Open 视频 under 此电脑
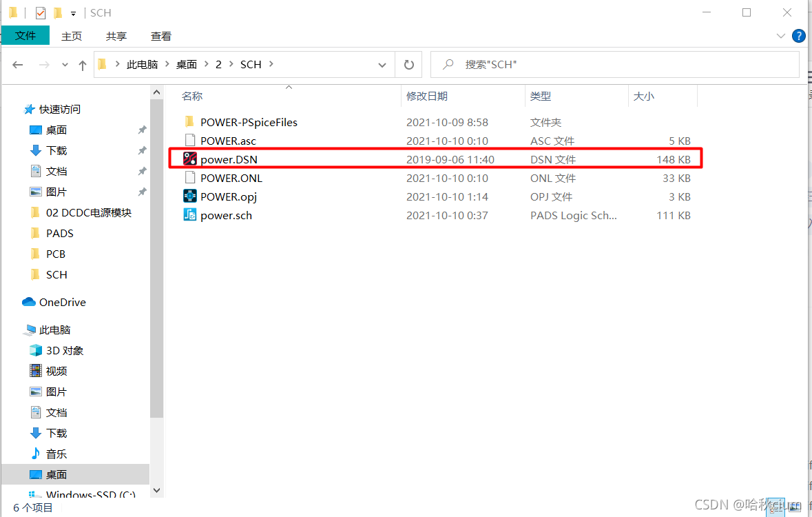812x517 pixels. pyautogui.click(x=49, y=371)
